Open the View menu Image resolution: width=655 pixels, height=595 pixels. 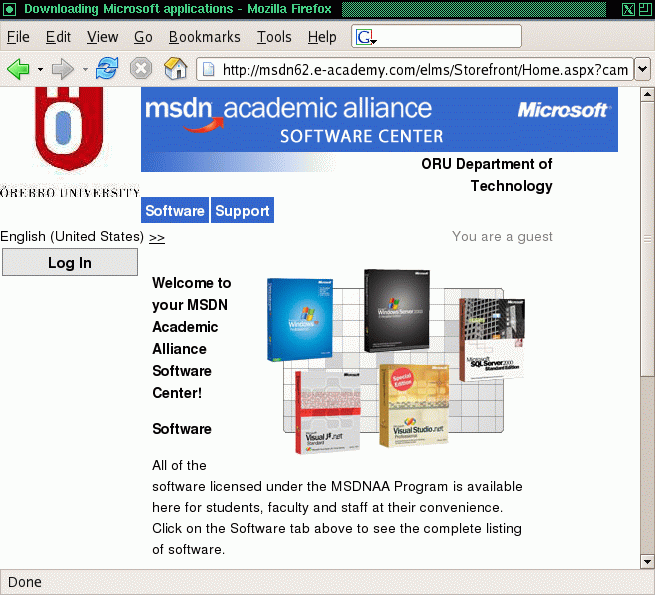click(102, 37)
